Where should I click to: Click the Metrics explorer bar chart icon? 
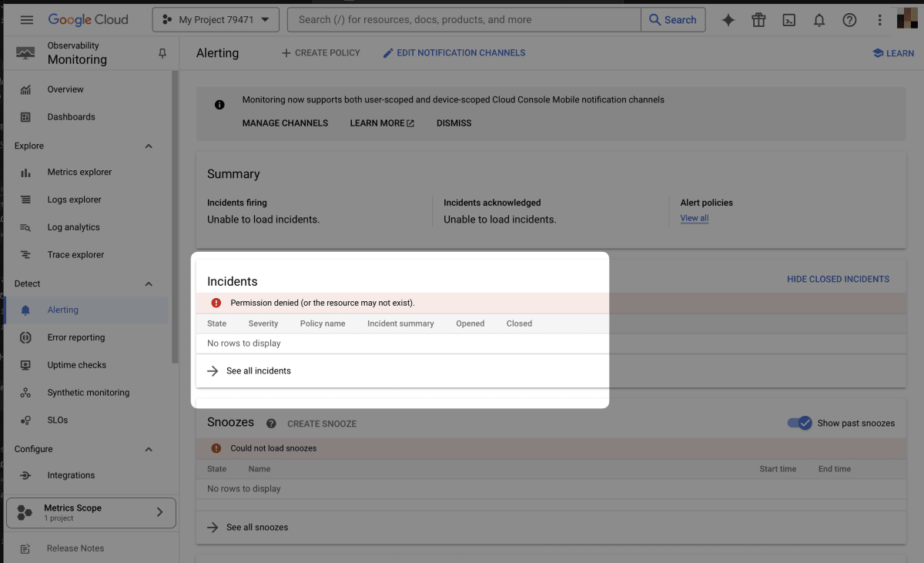(x=25, y=173)
